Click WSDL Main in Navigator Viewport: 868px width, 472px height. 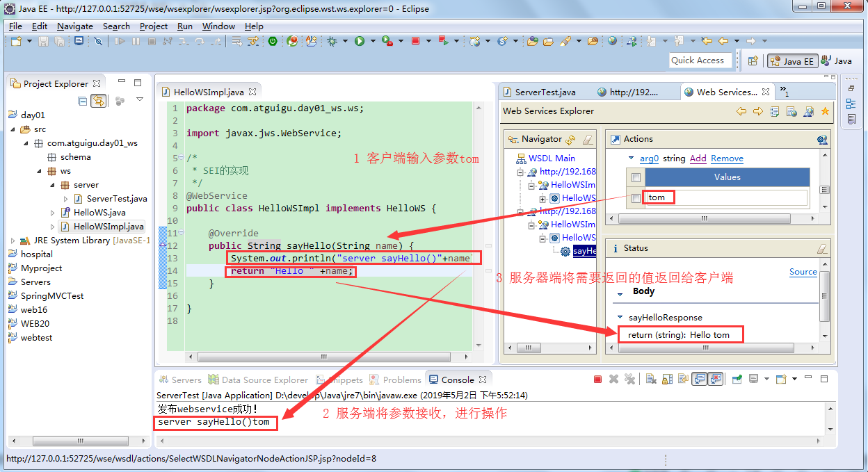click(552, 158)
